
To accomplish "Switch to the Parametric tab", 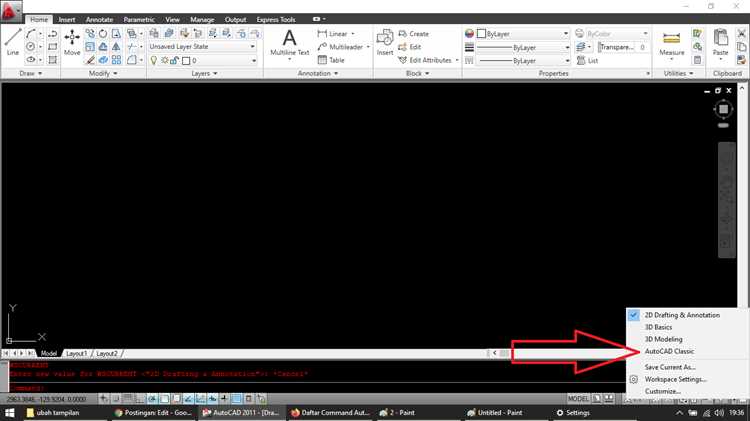I will tap(139, 20).
